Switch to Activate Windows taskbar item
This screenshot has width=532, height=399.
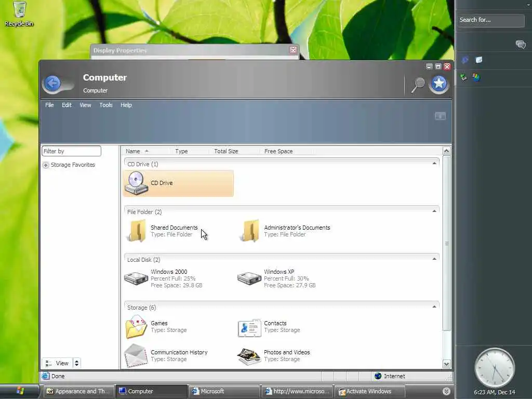click(x=369, y=391)
